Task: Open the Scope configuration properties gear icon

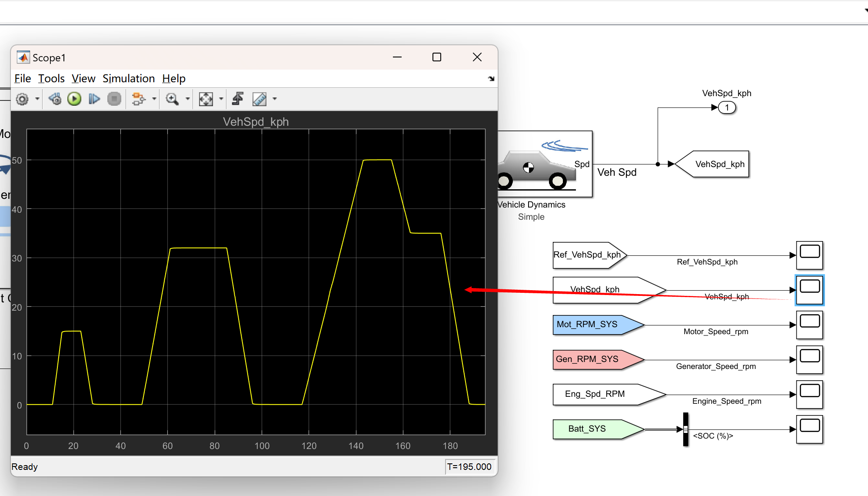Action: point(23,99)
